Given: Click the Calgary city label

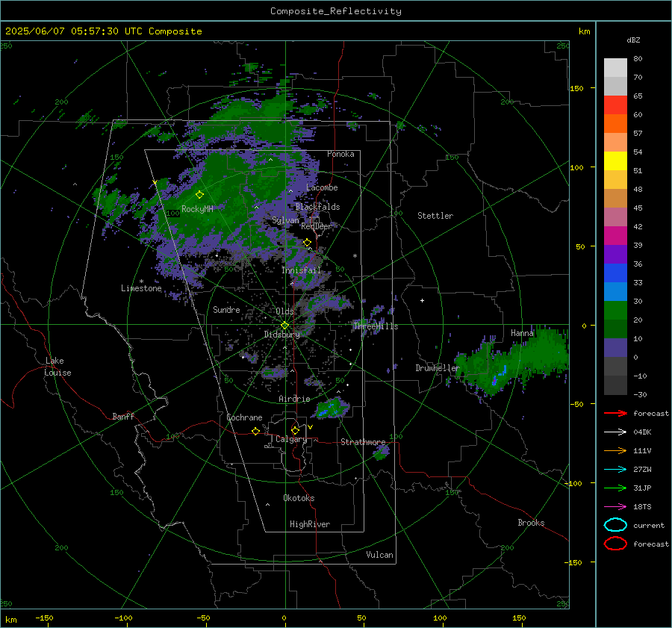Looking at the screenshot, I should pyautogui.click(x=291, y=439).
